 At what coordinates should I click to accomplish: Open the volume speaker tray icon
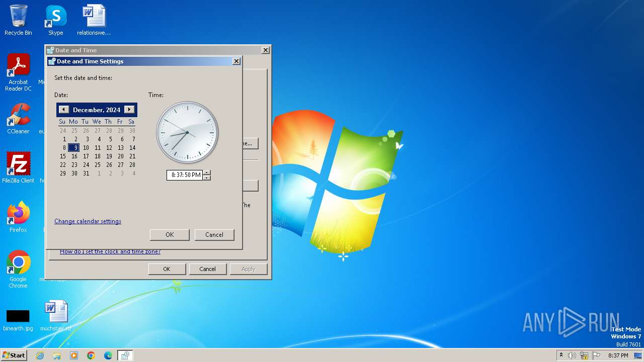click(572, 355)
